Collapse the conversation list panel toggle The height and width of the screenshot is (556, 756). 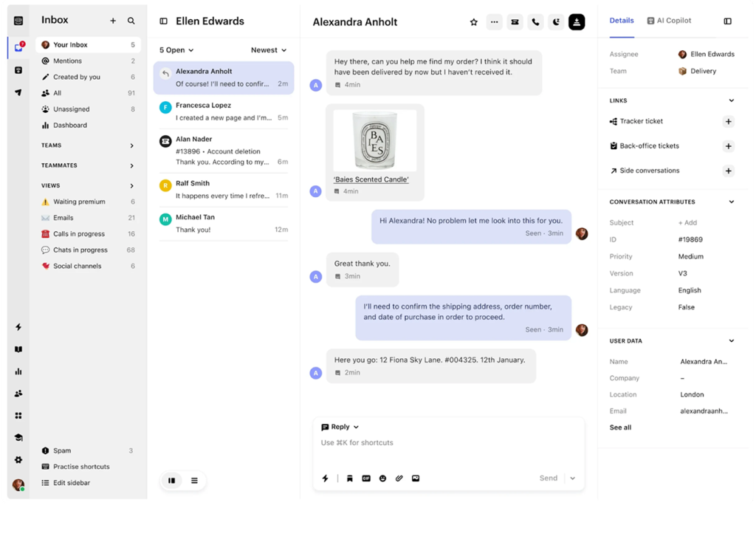click(x=164, y=21)
